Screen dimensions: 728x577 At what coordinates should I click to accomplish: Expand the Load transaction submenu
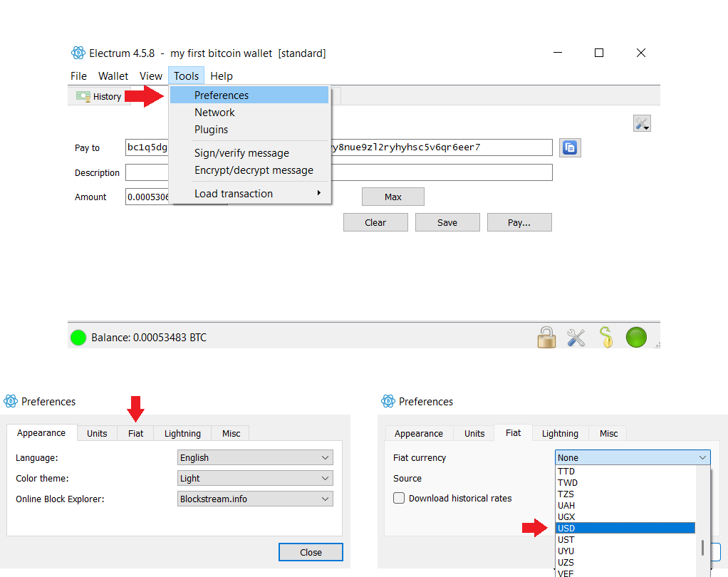click(x=249, y=194)
